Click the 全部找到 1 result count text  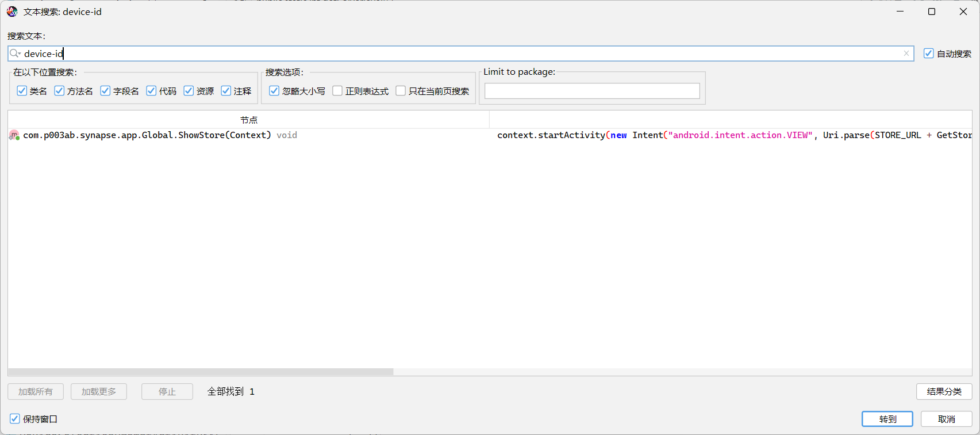[x=230, y=391]
